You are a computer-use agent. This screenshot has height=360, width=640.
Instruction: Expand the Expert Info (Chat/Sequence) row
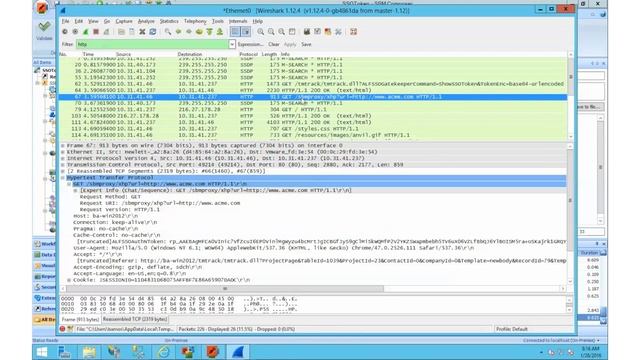click(76, 190)
